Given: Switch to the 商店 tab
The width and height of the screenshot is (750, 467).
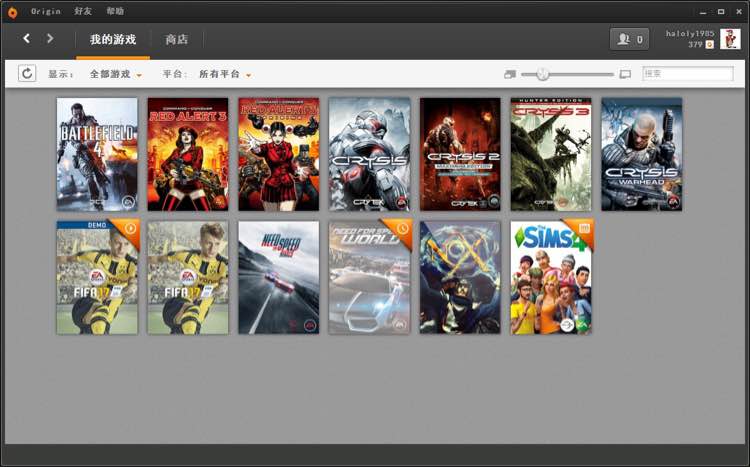Looking at the screenshot, I should point(176,39).
